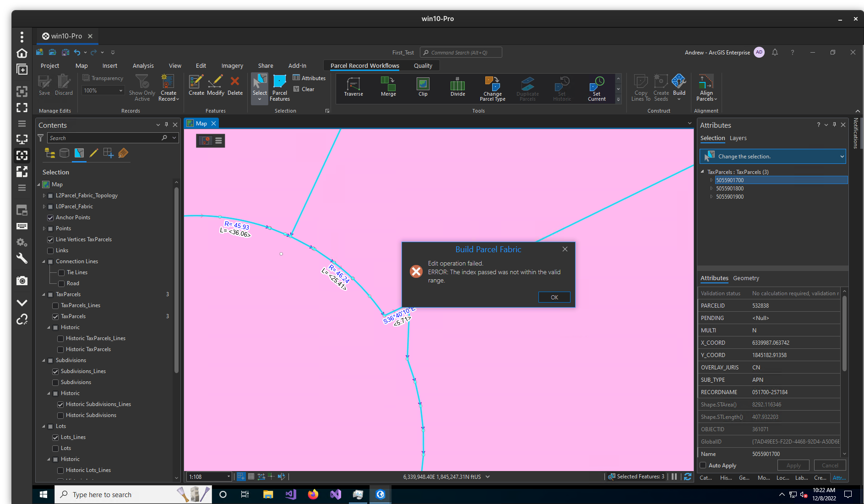Click the Apply button in Attributes pane
Screen dimensions: 864x504
coord(793,466)
